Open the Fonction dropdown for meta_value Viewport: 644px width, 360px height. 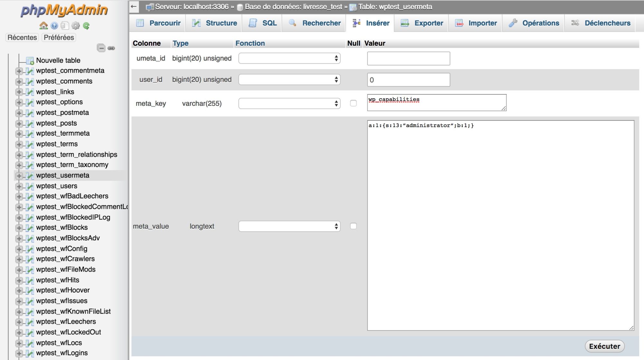[x=289, y=226]
